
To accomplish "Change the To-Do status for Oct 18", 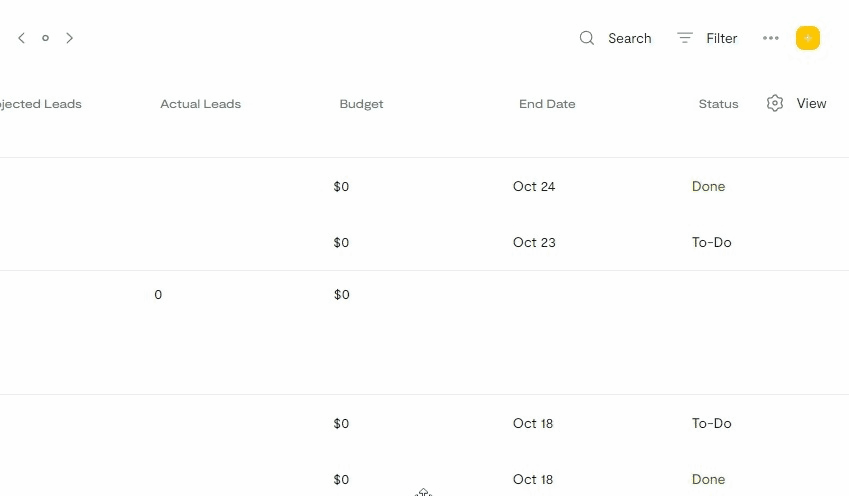I will coord(711,423).
